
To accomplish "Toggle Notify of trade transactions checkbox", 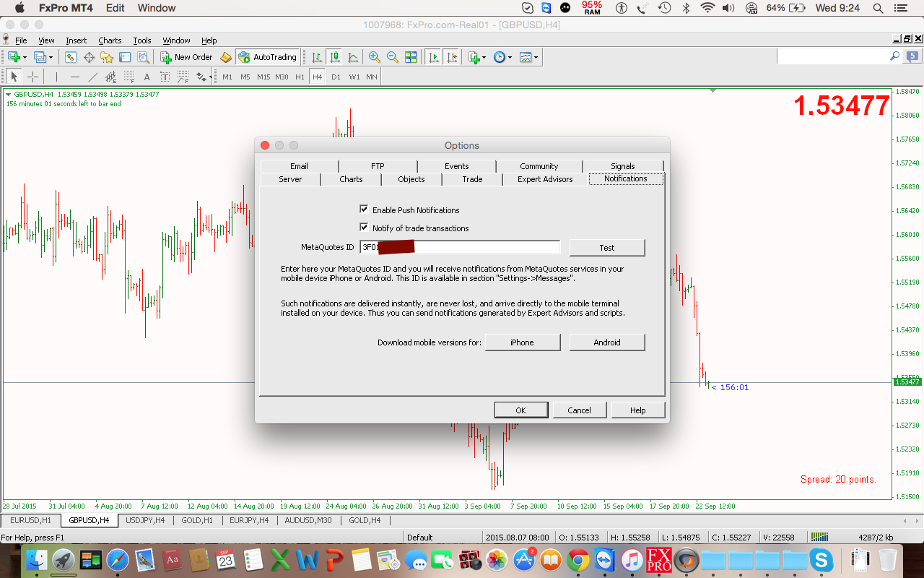I will tap(364, 228).
